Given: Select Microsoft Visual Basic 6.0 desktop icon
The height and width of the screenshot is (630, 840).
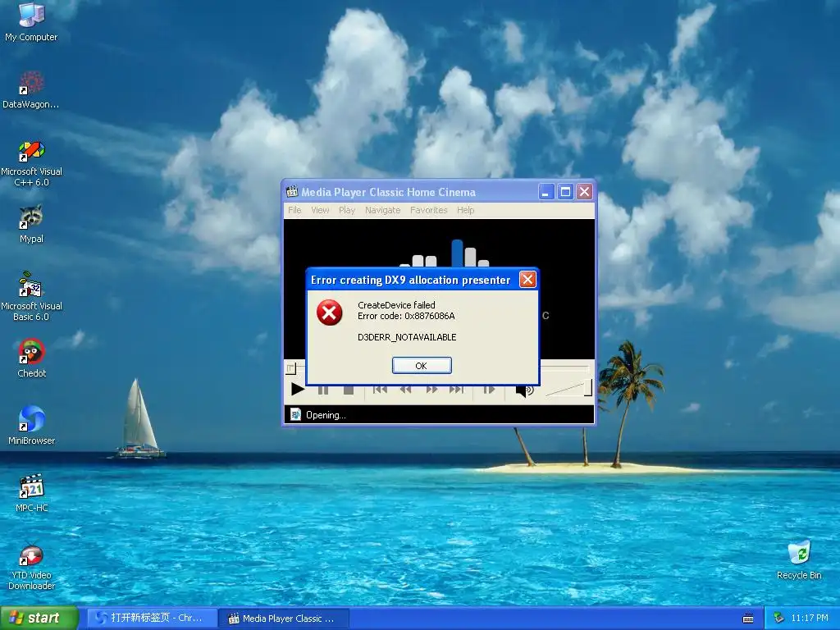Looking at the screenshot, I should click(31, 297).
